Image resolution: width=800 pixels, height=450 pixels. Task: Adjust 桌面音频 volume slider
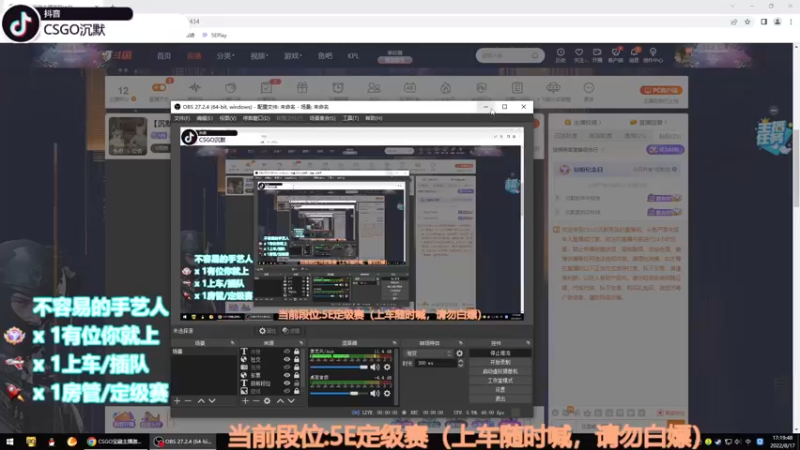pyautogui.click(x=339, y=393)
